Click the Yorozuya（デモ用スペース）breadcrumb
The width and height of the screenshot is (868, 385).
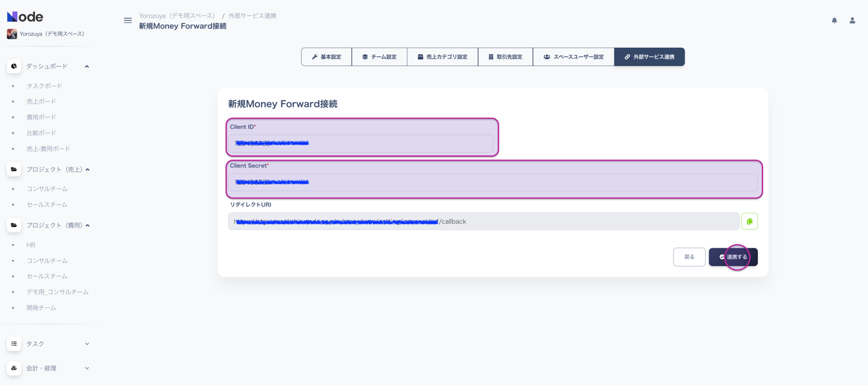pos(177,16)
